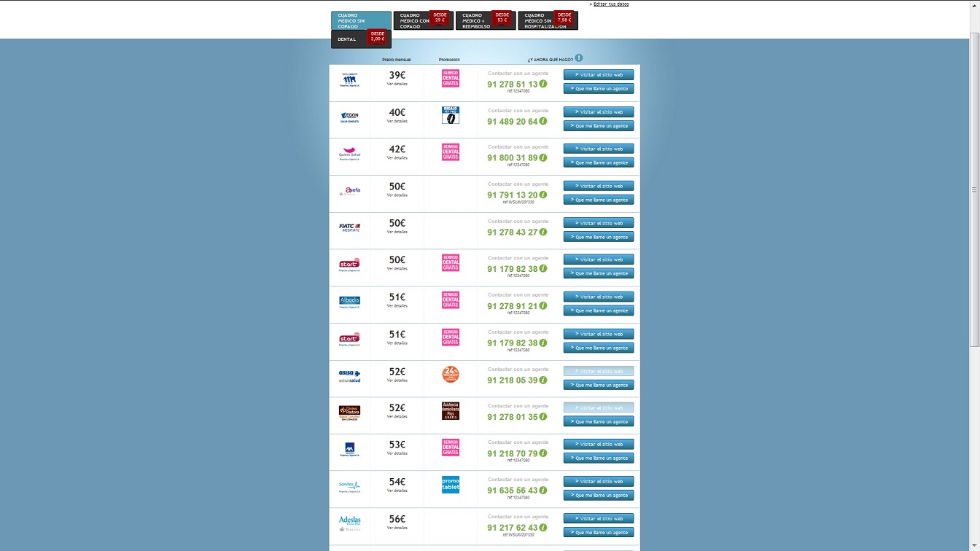Click the FIATC Medifiatc logo
The width and height of the screenshot is (980, 551).
(x=349, y=227)
